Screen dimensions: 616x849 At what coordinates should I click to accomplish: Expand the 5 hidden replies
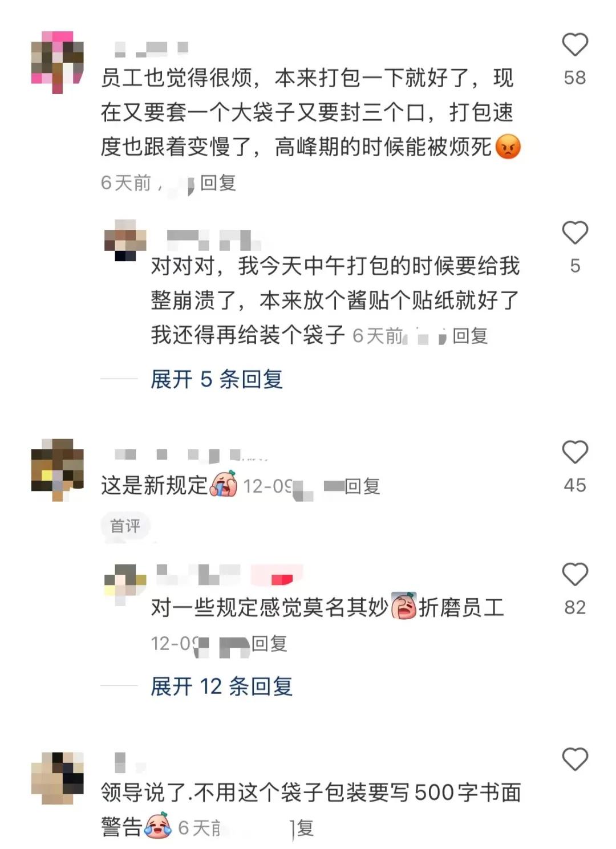tap(217, 379)
